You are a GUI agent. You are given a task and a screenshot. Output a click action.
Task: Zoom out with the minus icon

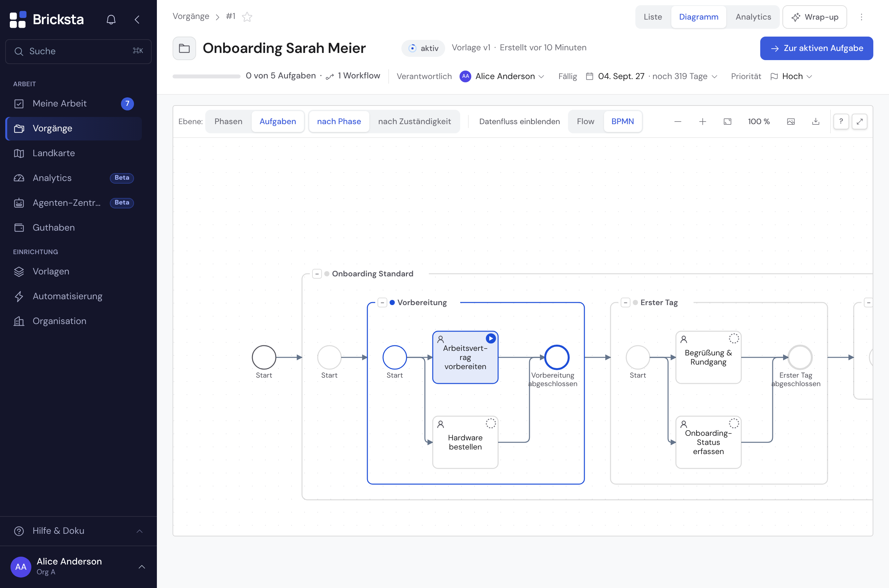click(678, 122)
